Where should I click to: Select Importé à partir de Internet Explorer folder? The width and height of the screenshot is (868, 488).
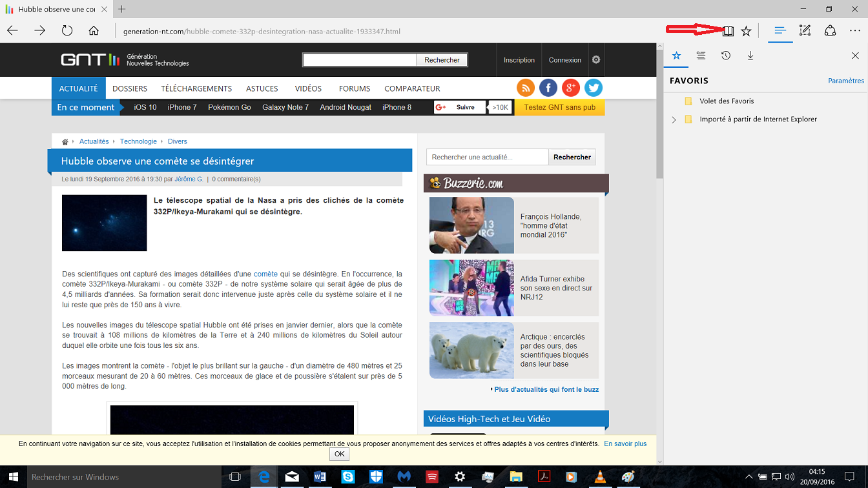tap(758, 119)
